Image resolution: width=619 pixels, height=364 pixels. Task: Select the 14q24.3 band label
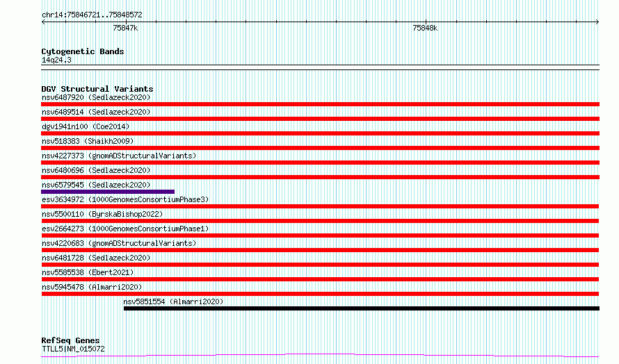[x=56, y=60]
